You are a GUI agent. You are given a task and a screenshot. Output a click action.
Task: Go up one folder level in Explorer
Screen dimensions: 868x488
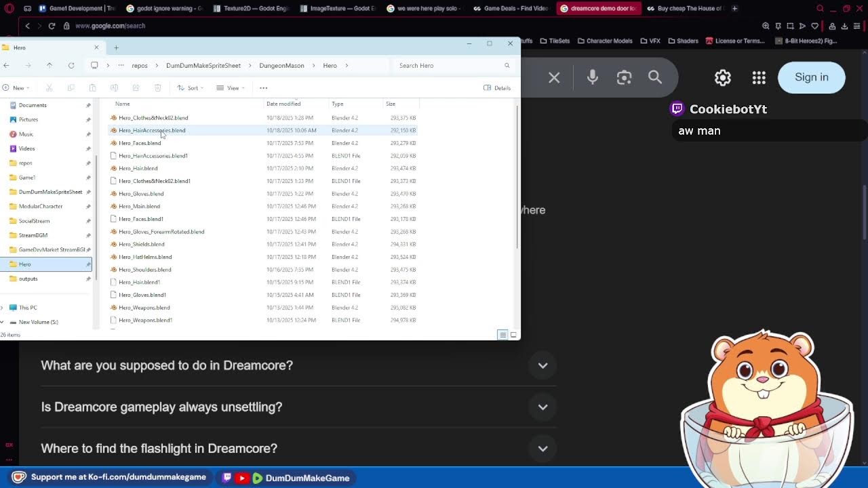point(50,66)
